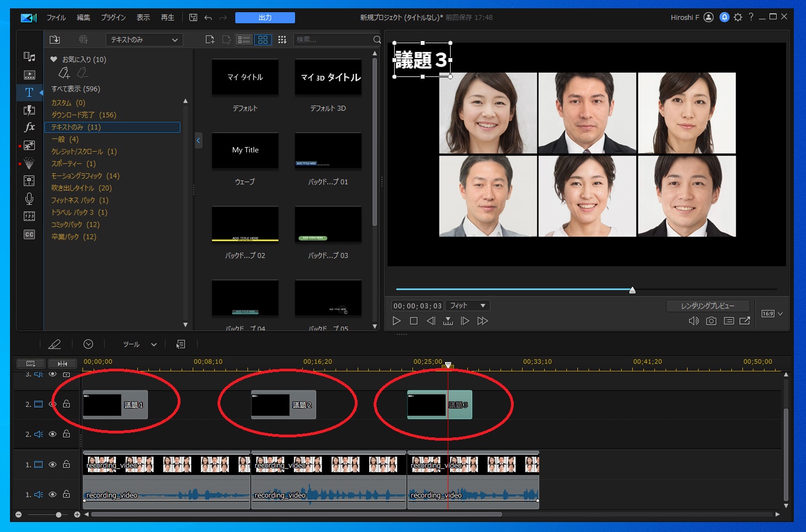Click the timeline zoom in plus button
Viewport: 806px width, 532px height.
(x=77, y=515)
